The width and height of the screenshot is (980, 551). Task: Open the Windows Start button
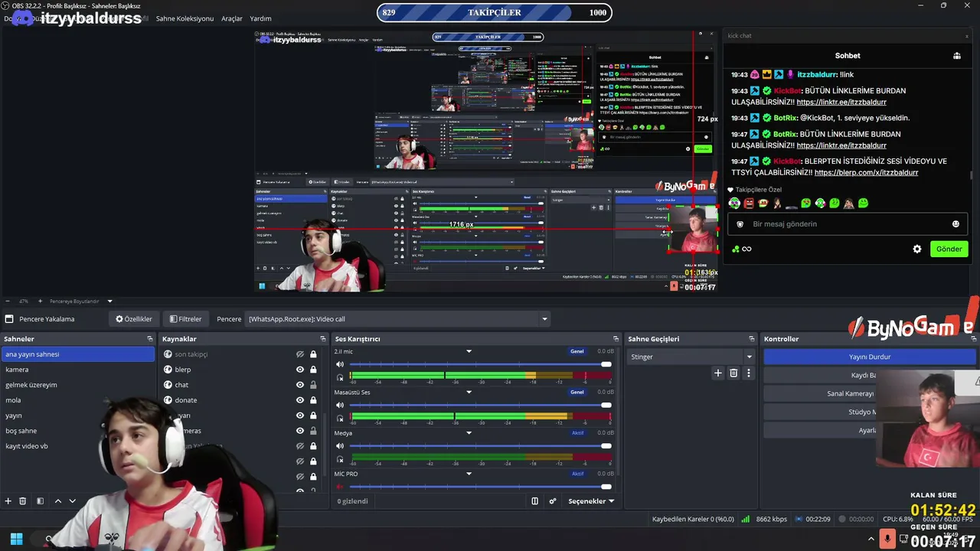click(x=16, y=539)
